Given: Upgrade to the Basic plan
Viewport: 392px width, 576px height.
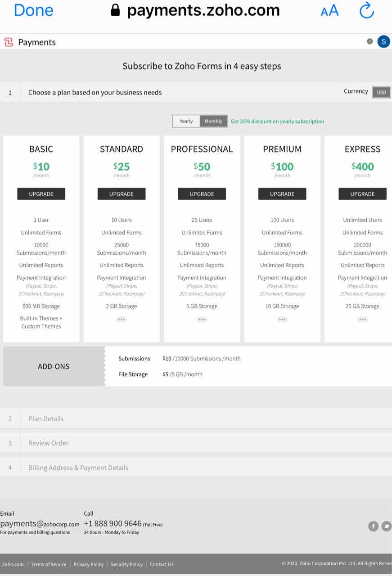Looking at the screenshot, I should (x=41, y=194).
